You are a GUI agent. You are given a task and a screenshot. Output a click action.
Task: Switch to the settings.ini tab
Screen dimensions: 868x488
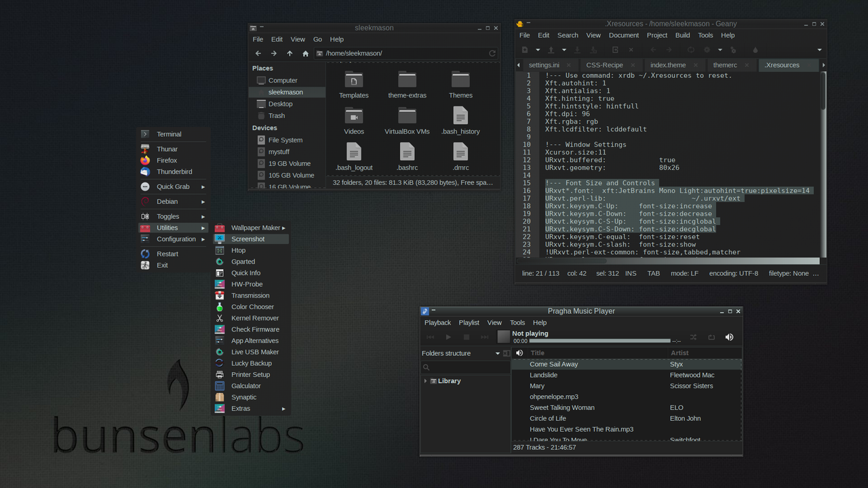click(544, 65)
